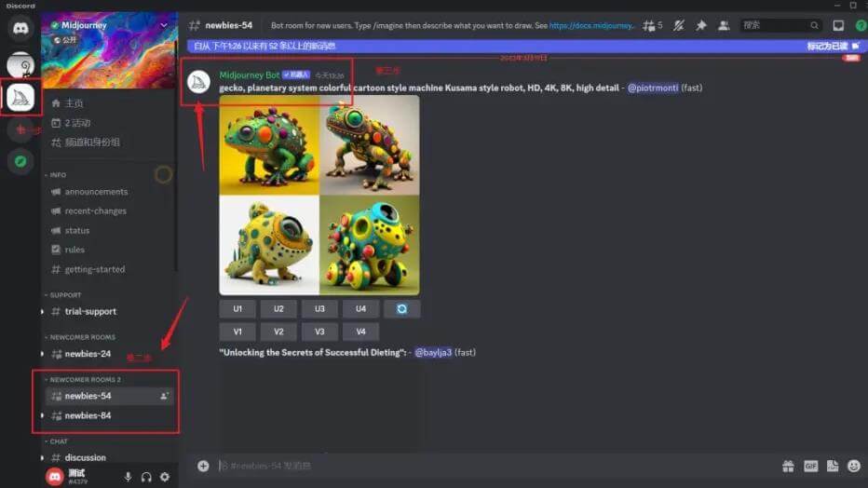The image size is (868, 488).
Task: Click the U1 upscale button
Action: 237,309
